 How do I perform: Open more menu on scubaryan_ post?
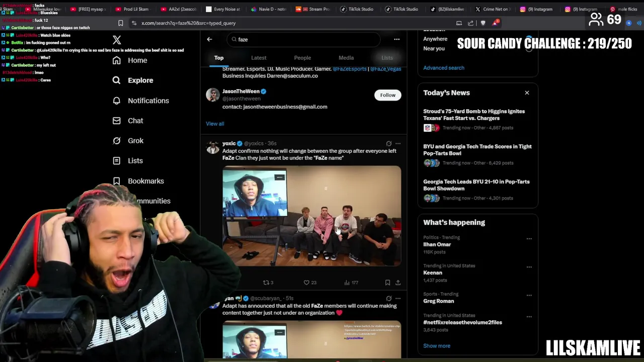pyautogui.click(x=398, y=298)
